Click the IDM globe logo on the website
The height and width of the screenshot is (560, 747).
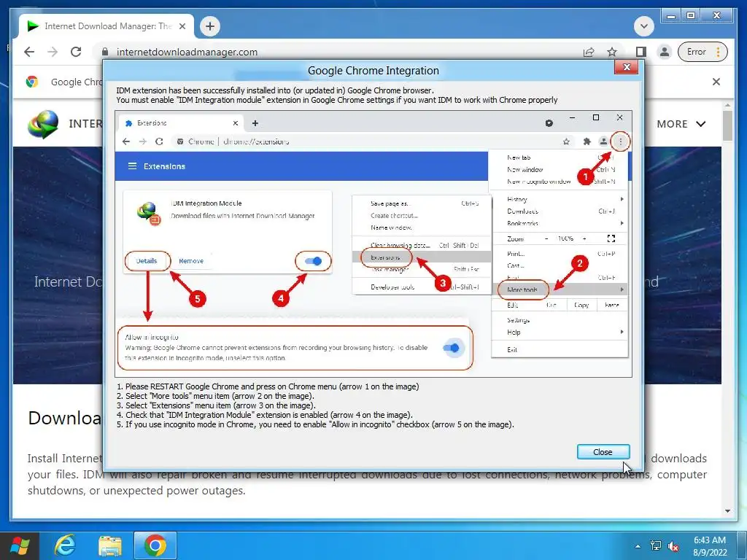[43, 124]
